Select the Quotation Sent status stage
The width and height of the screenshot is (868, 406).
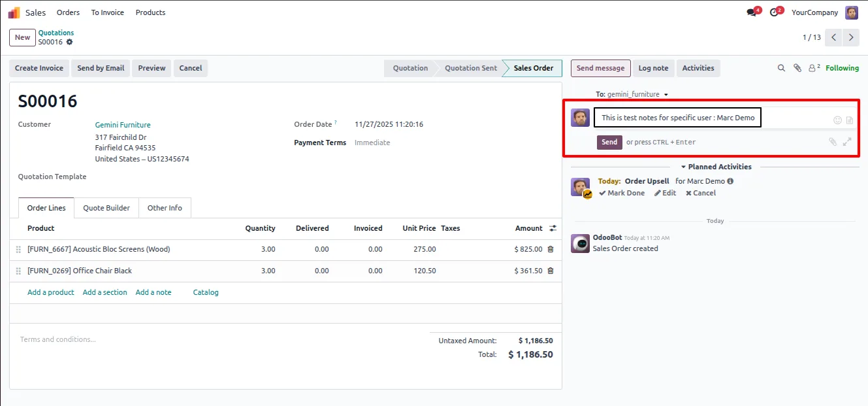pyautogui.click(x=471, y=68)
